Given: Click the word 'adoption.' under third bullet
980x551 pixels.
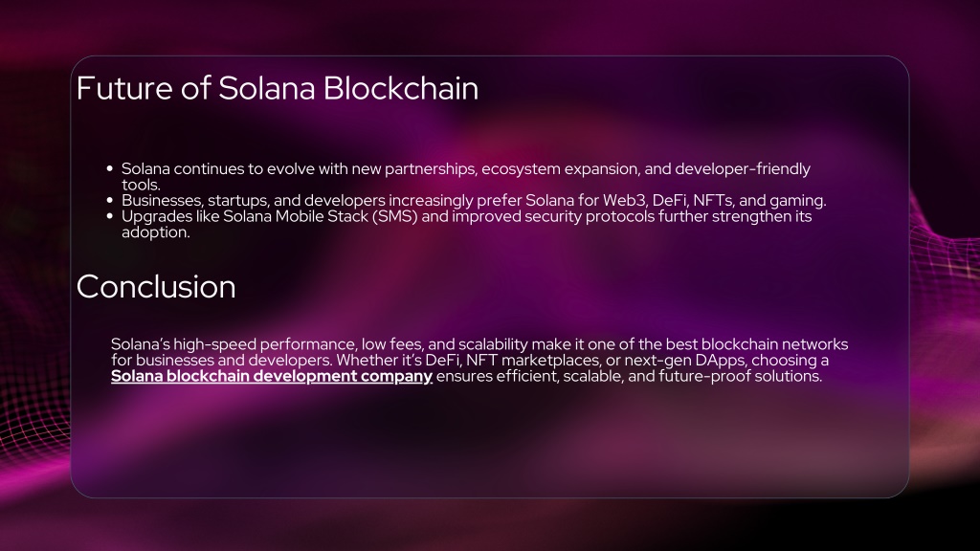Looking at the screenshot, I should coord(156,232).
